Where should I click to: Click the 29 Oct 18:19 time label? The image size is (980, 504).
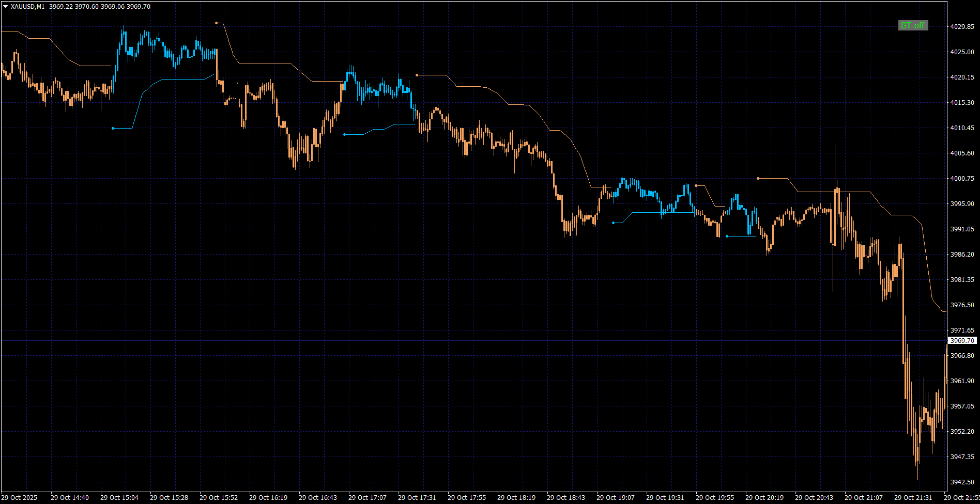pyautogui.click(x=516, y=498)
